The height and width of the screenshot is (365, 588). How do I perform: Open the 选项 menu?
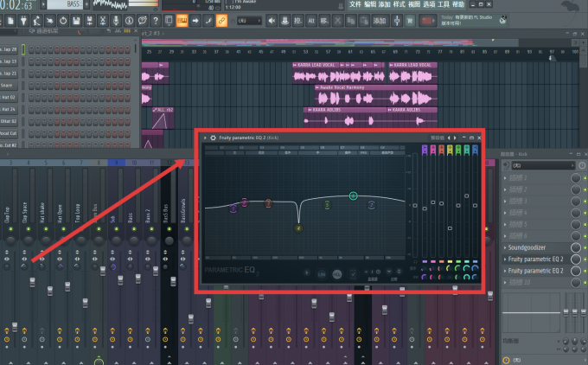[x=429, y=4]
